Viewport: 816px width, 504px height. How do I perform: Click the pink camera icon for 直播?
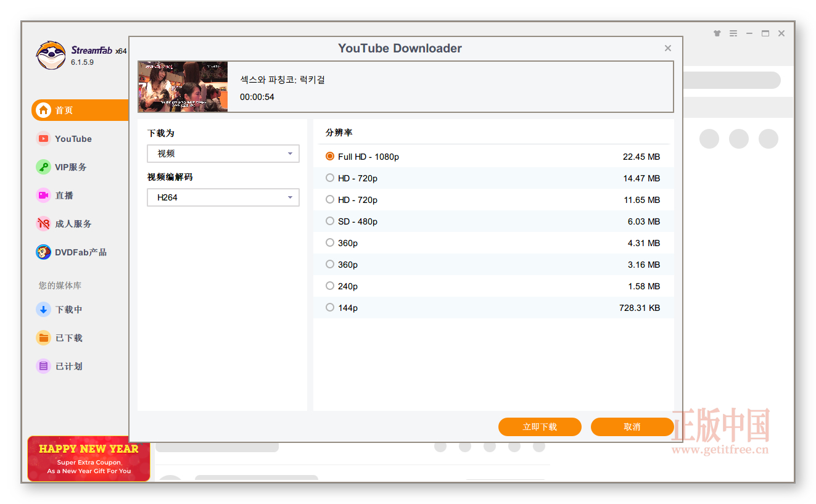[x=43, y=196]
